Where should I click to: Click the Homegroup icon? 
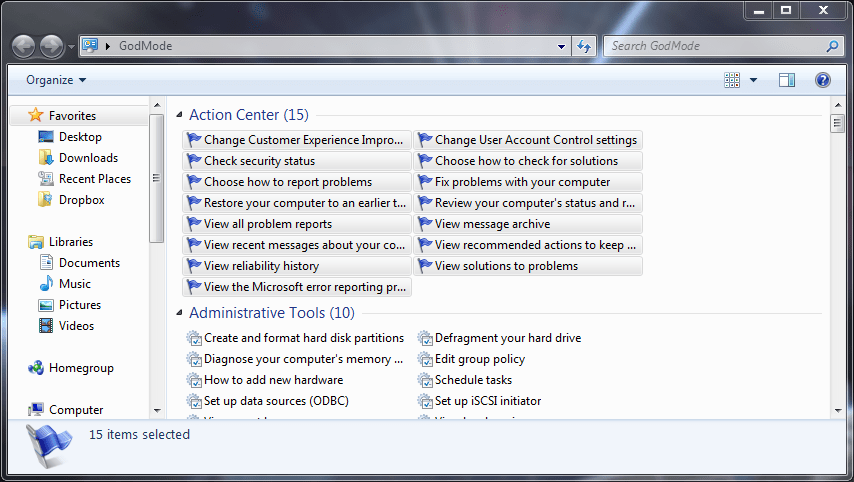pyautogui.click(x=36, y=368)
